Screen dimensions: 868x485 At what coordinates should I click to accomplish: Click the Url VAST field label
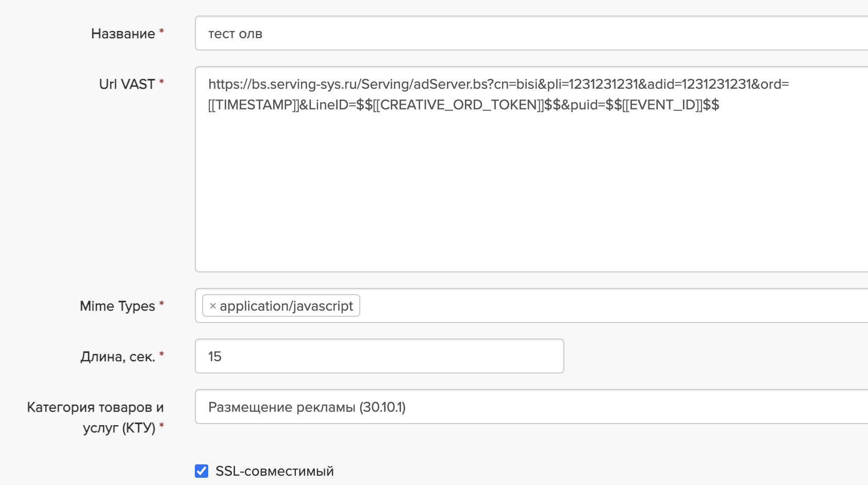point(127,84)
